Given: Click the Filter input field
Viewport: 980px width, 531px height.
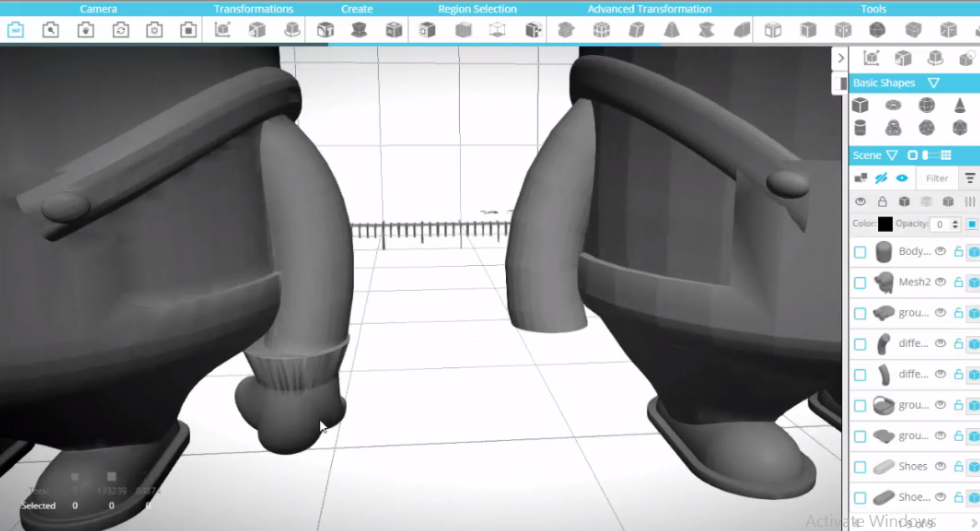Looking at the screenshot, I should pos(937,178).
